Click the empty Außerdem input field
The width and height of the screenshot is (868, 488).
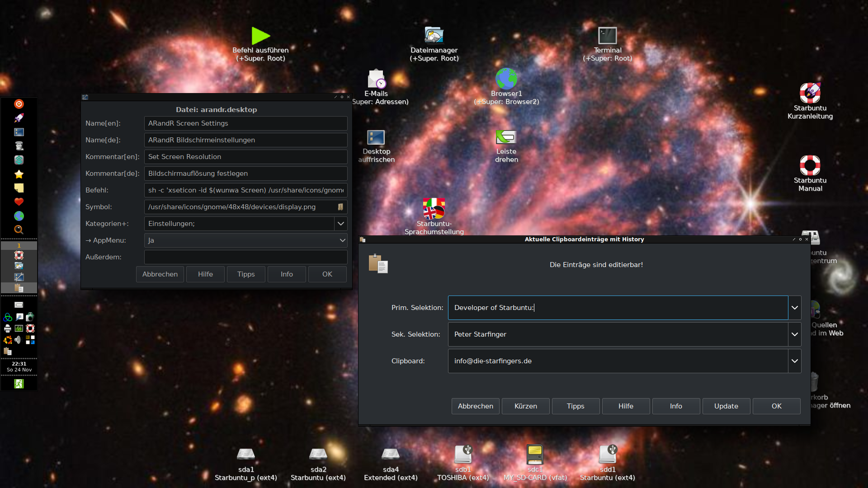[x=246, y=257]
